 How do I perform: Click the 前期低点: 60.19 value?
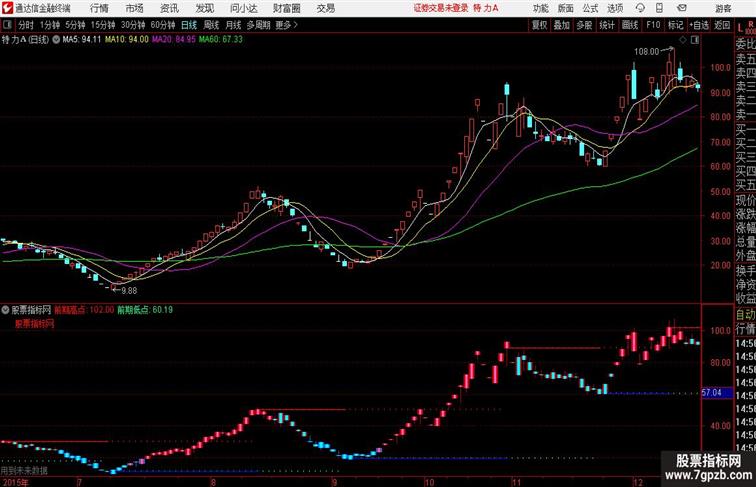tap(145, 310)
